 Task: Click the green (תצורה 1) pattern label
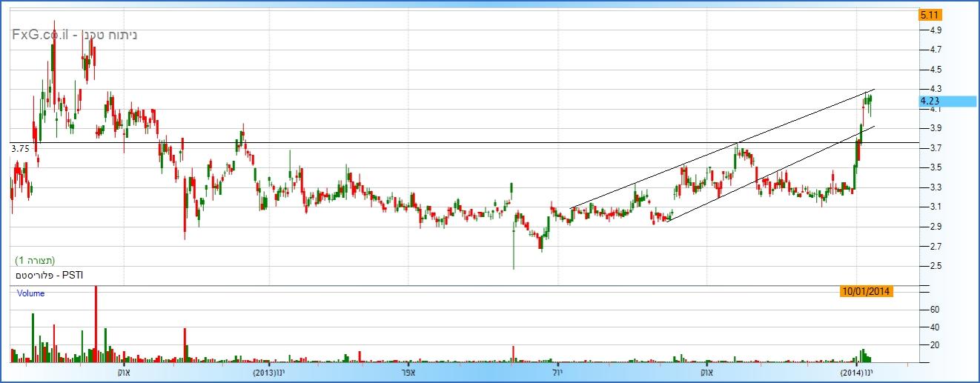(x=35, y=261)
